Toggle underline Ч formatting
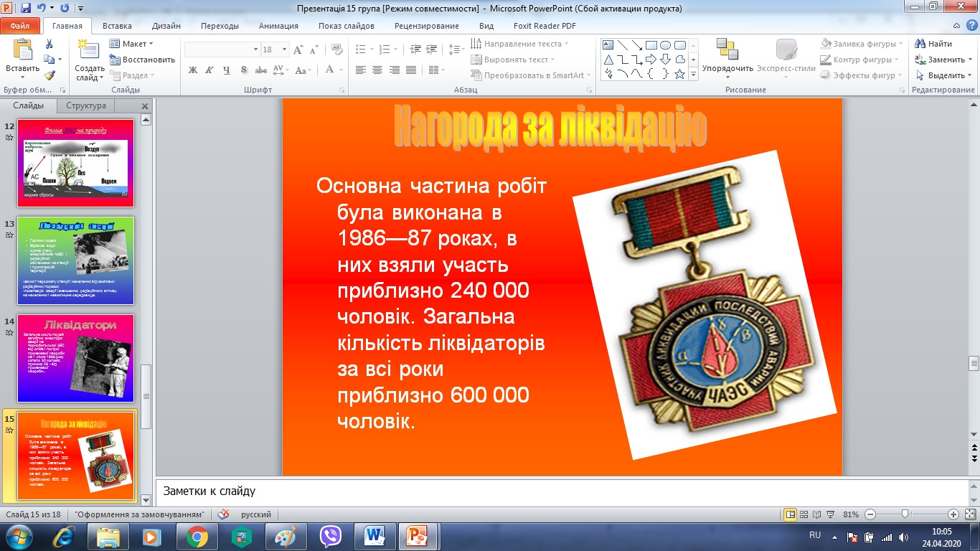The height and width of the screenshot is (551, 980). tap(227, 70)
